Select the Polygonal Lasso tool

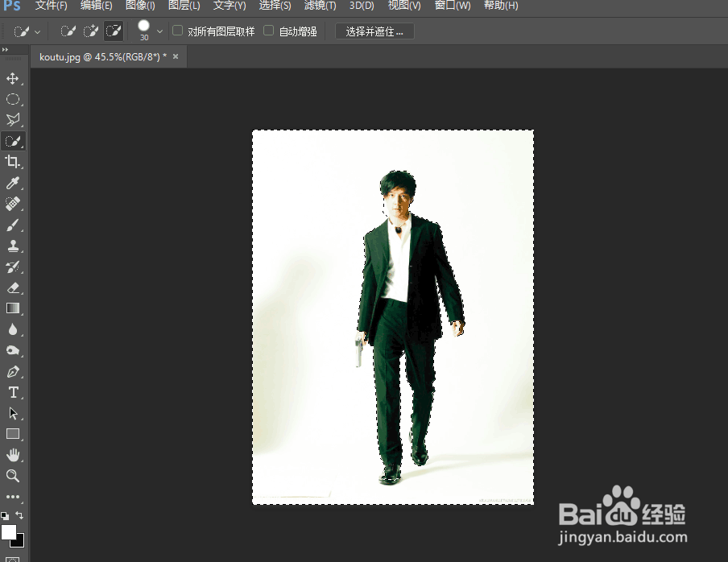13,120
